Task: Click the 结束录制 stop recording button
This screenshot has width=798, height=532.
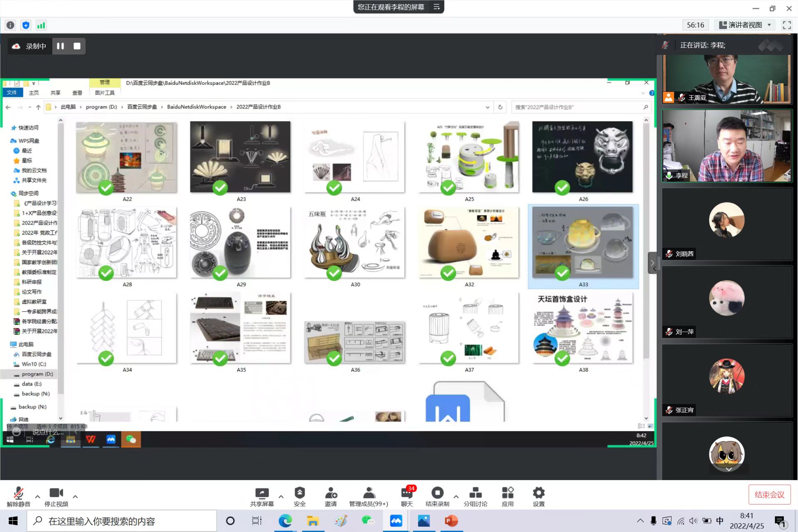Action: 437,493
